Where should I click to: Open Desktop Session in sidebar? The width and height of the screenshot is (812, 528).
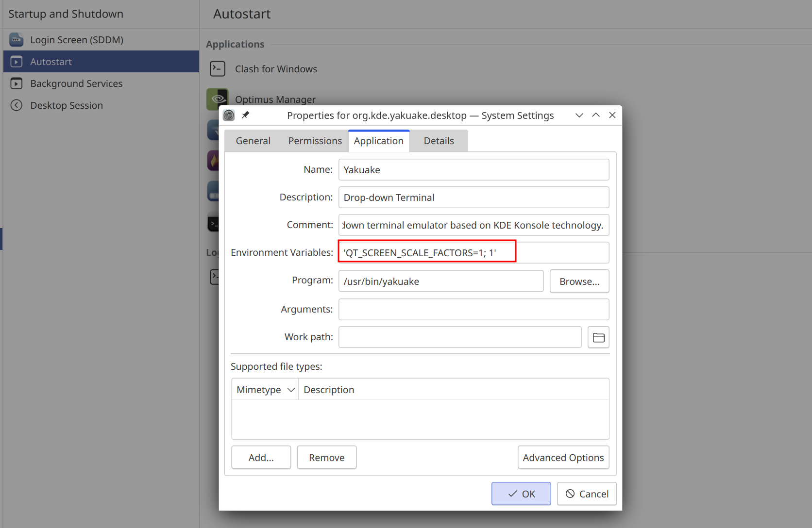tap(101, 105)
